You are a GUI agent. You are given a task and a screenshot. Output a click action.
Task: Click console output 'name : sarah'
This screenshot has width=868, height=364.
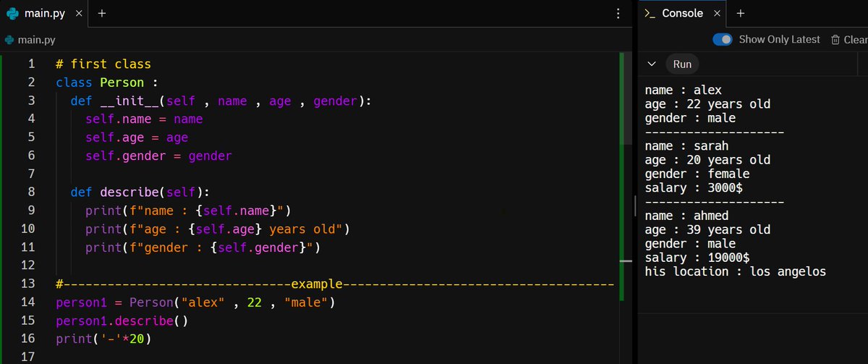tap(687, 146)
